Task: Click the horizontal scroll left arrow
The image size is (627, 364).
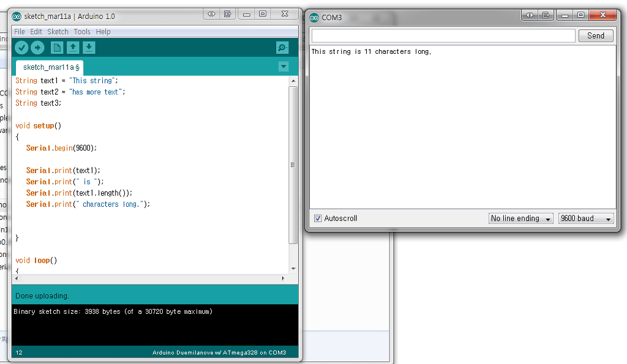Action: pos(17,278)
